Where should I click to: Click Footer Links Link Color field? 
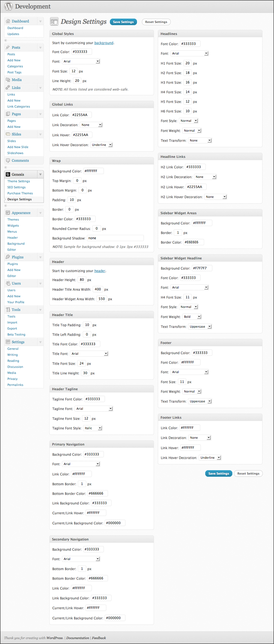[190, 428]
